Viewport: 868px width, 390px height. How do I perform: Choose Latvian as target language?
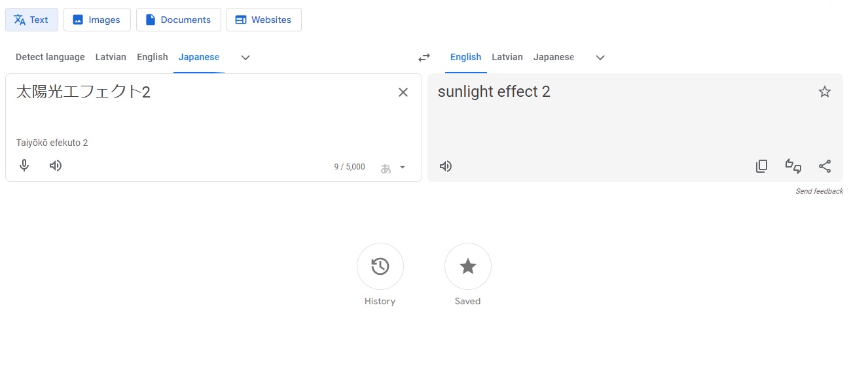coord(507,57)
